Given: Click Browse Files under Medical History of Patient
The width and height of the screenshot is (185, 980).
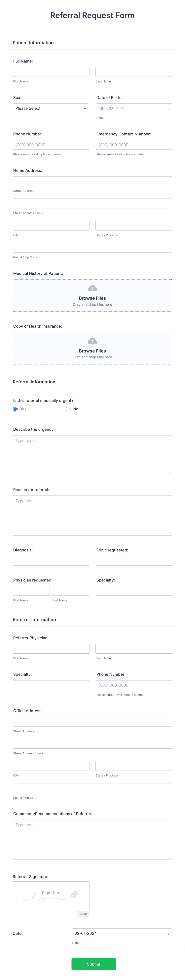Looking at the screenshot, I should coord(92,298).
